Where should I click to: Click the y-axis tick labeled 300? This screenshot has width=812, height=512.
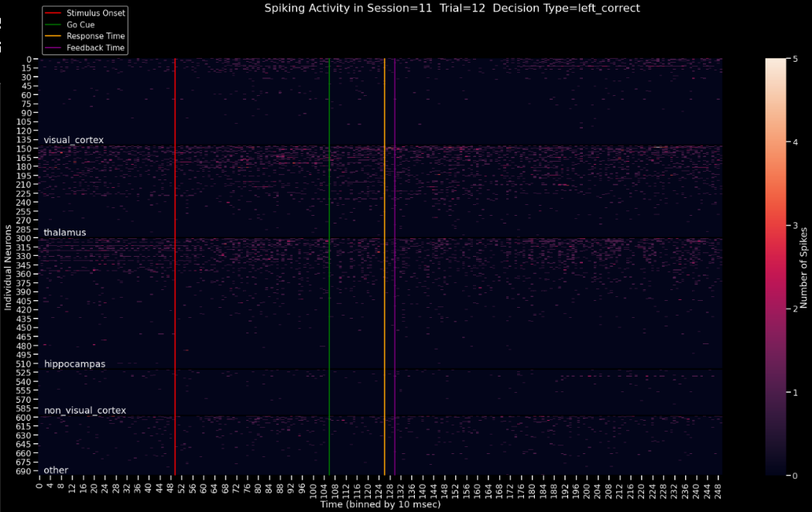pyautogui.click(x=24, y=238)
